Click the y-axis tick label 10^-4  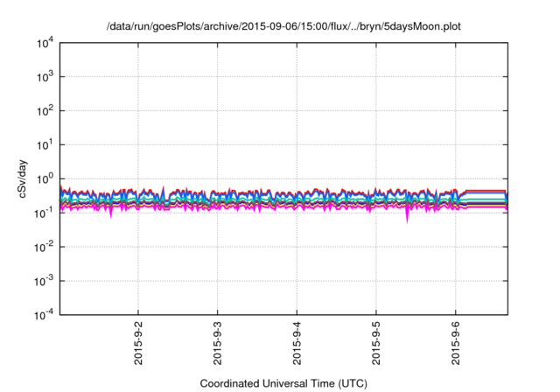tap(44, 315)
